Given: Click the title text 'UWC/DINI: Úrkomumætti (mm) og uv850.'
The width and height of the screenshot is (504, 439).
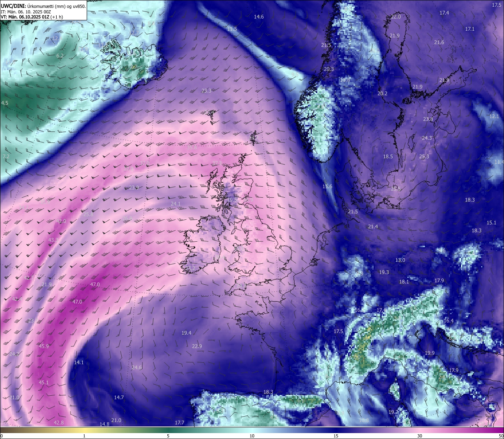Looking at the screenshot, I should coord(43,6).
